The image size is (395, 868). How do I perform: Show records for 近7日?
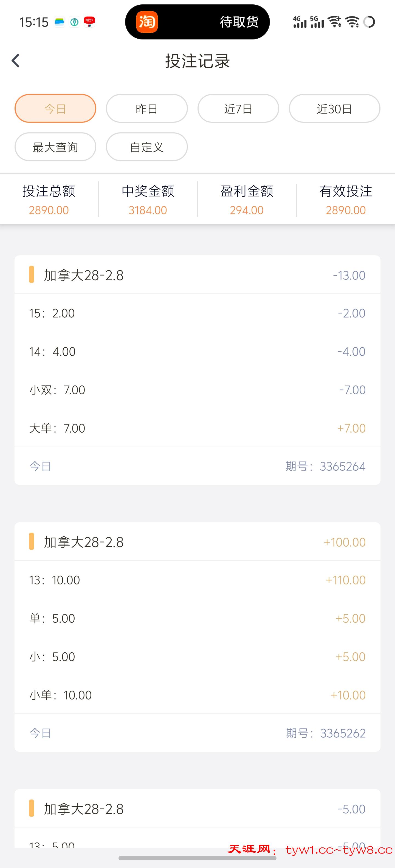[238, 108]
